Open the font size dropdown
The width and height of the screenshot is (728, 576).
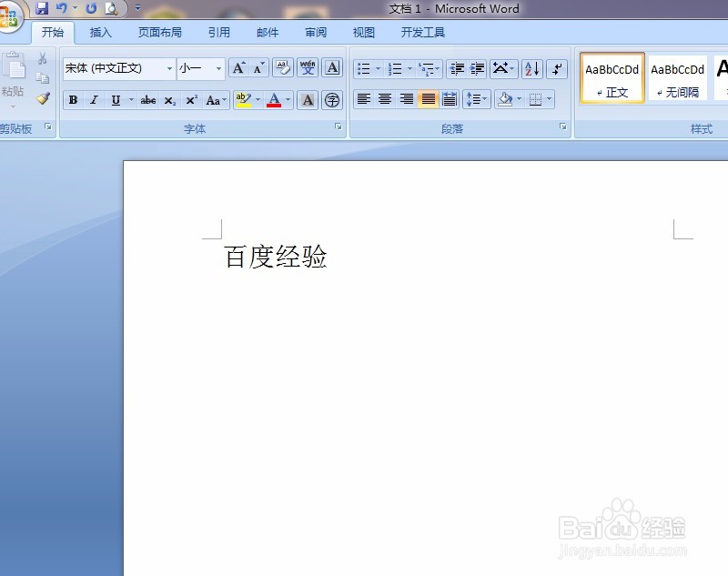[217, 67]
